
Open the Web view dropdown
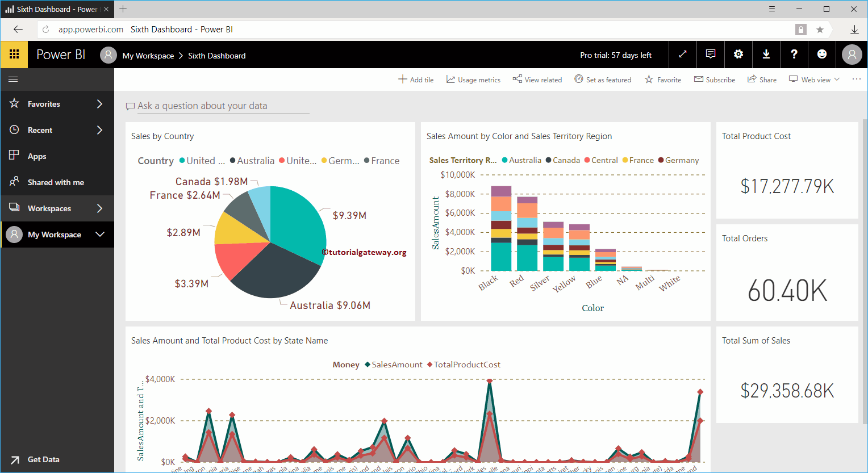coord(814,79)
